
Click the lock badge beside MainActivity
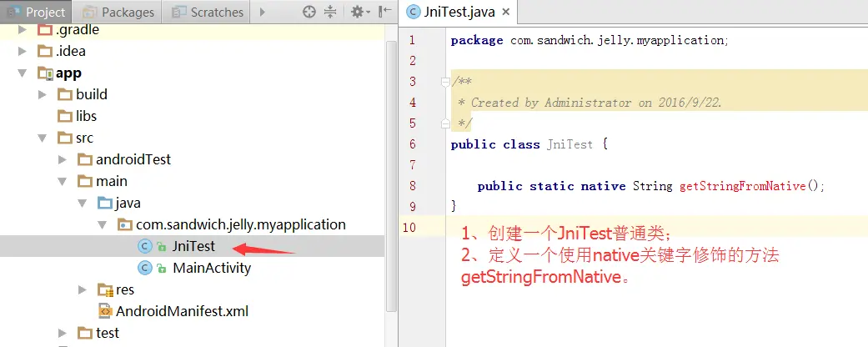(161, 269)
